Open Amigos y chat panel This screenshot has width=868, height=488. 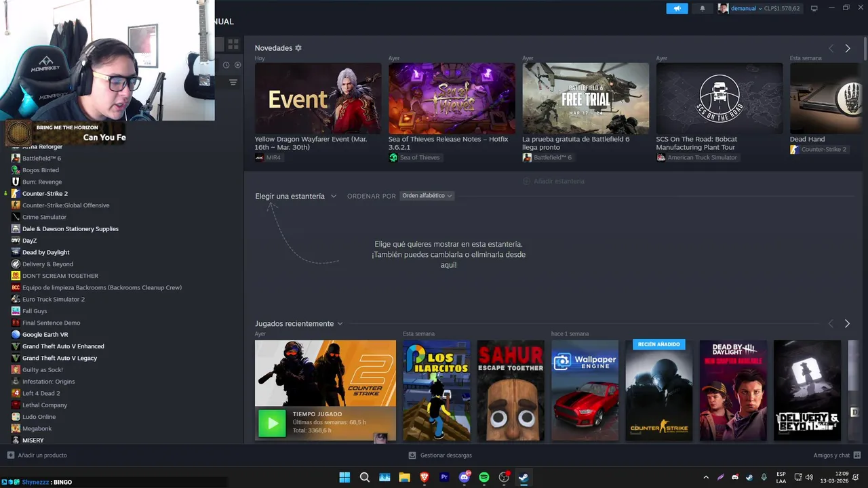pos(837,455)
